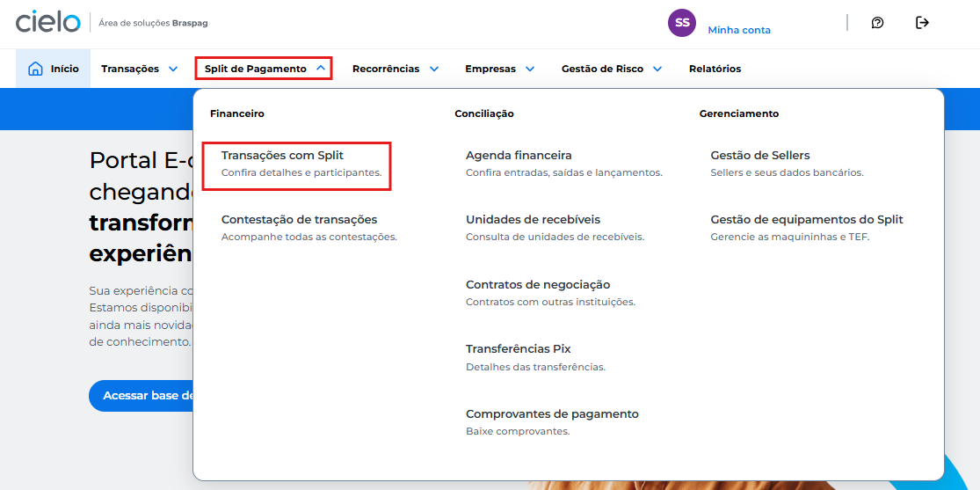Click the Split de Pagamento chevron
This screenshot has width=980, height=490.
[x=321, y=69]
